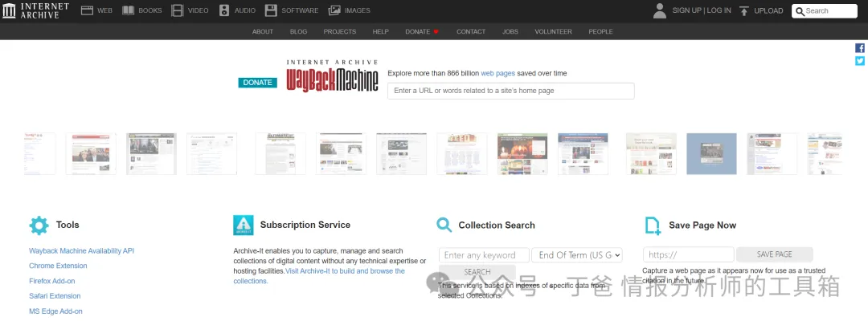Open the solid blue-gray site thumbnail
Viewport: 868px width, 321px height.
point(711,153)
